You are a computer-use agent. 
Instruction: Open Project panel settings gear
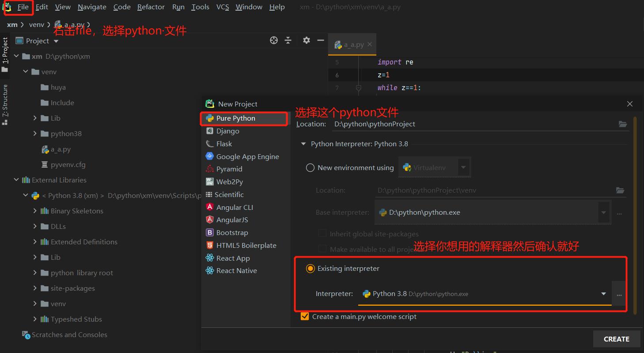[x=307, y=41]
